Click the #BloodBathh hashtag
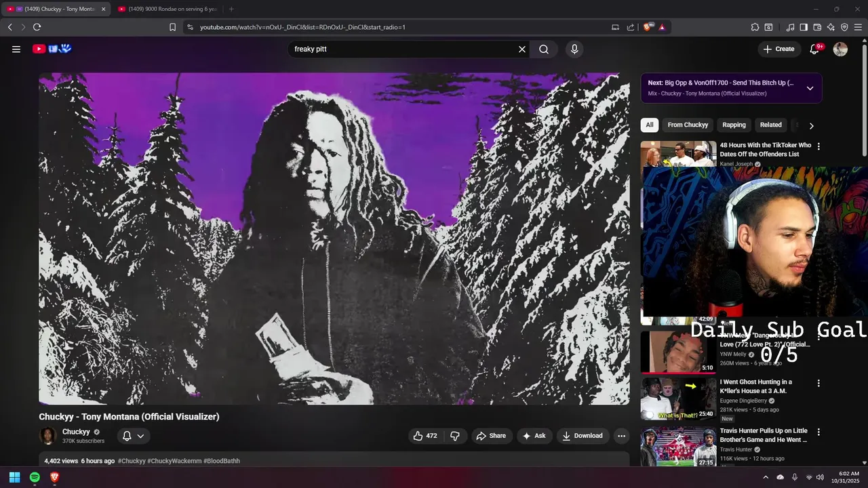Viewport: 868px width, 488px height. tap(222, 461)
